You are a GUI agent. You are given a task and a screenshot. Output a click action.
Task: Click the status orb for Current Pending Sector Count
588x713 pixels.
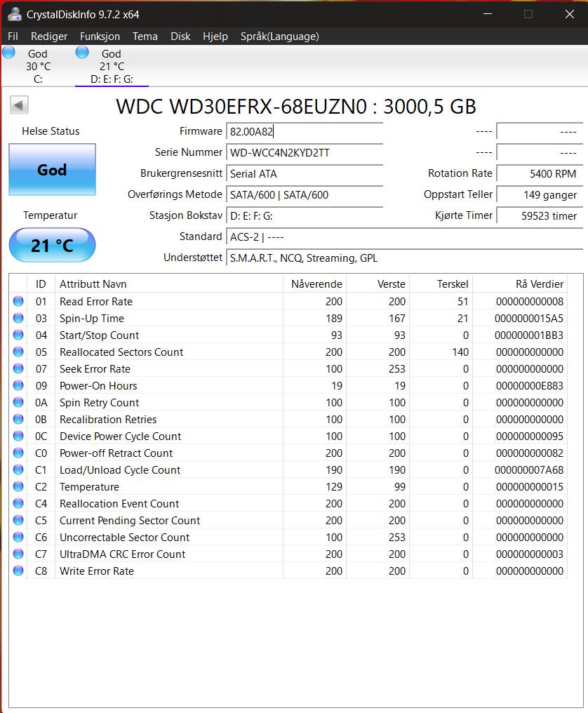(18, 520)
